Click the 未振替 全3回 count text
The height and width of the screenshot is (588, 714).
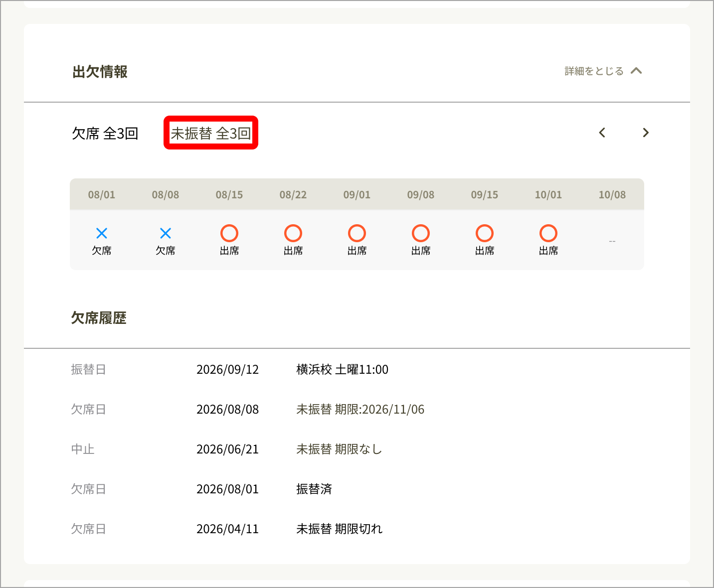tap(211, 133)
